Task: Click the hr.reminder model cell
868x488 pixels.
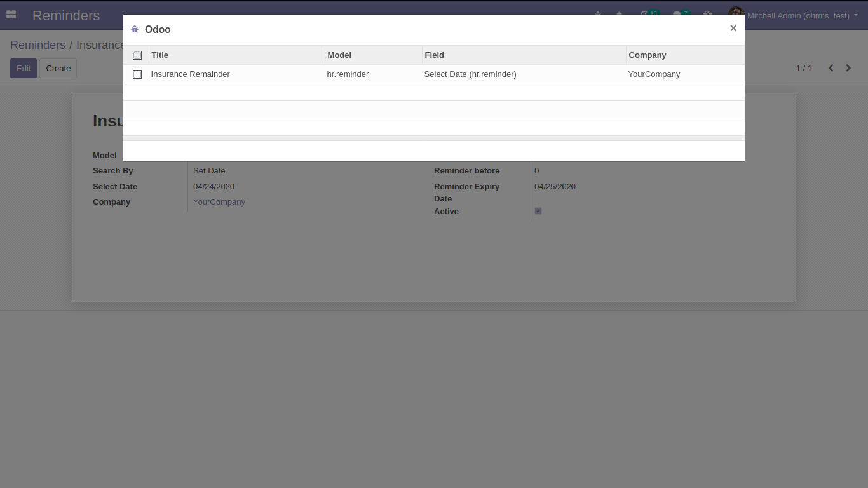Action: pyautogui.click(x=374, y=74)
